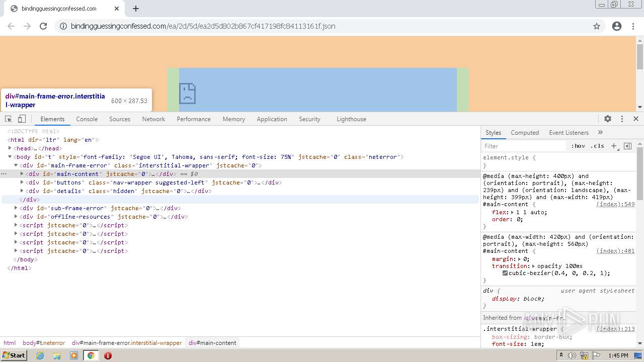Image resolution: width=644 pixels, height=362 pixels.
Task: Collapse the main-frame-error div
Action: point(16,165)
